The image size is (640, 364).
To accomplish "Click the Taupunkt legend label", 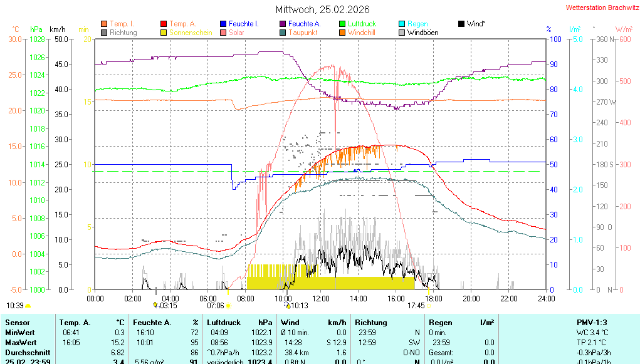I will 302,33.
